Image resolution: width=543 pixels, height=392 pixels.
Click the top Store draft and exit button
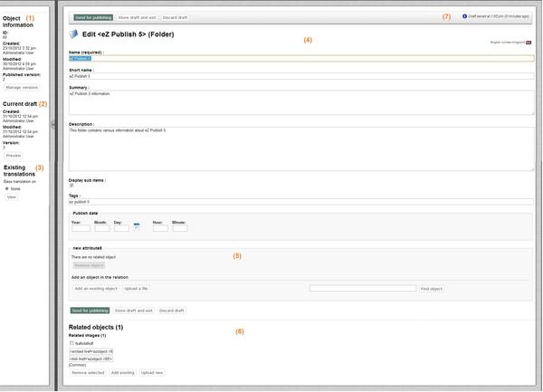138,17
